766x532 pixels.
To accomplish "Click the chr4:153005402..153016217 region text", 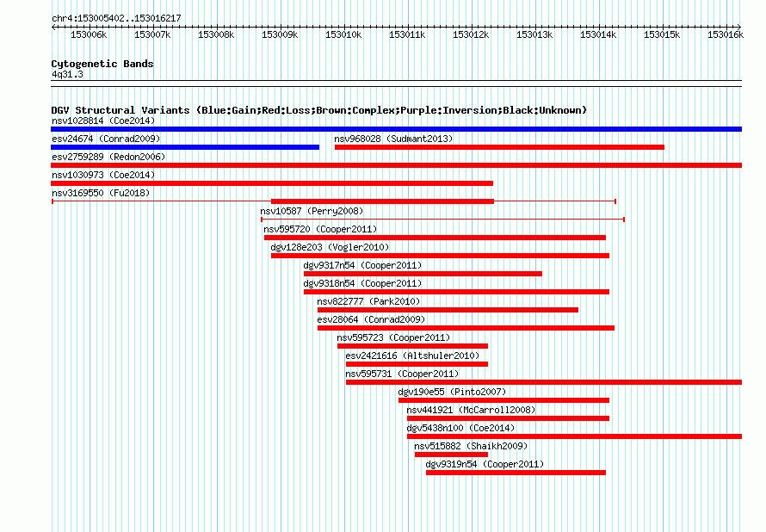I will (x=116, y=18).
